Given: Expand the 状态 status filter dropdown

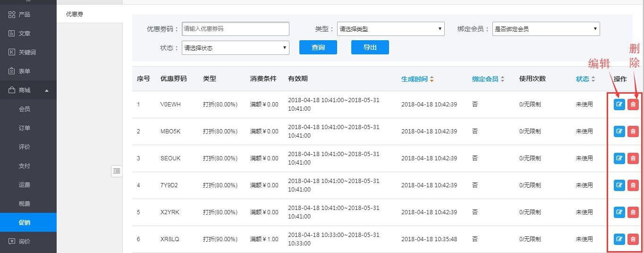Looking at the screenshot, I should click(235, 48).
